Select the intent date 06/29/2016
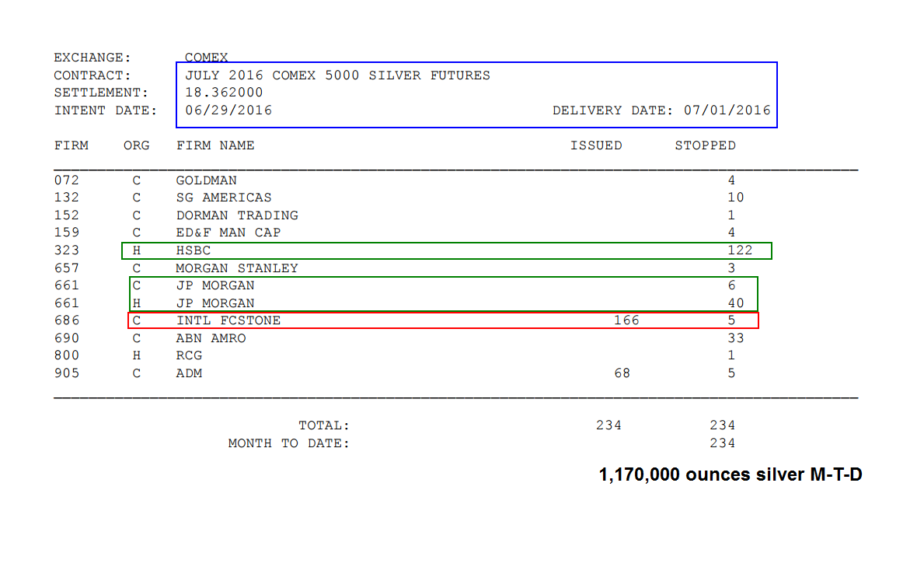The height and width of the screenshot is (581, 924). click(x=228, y=110)
